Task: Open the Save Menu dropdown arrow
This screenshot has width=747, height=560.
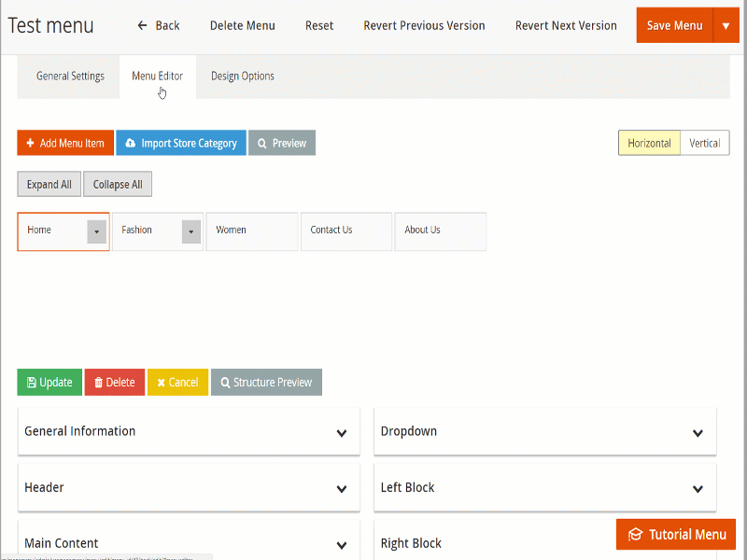Action: pos(726,25)
